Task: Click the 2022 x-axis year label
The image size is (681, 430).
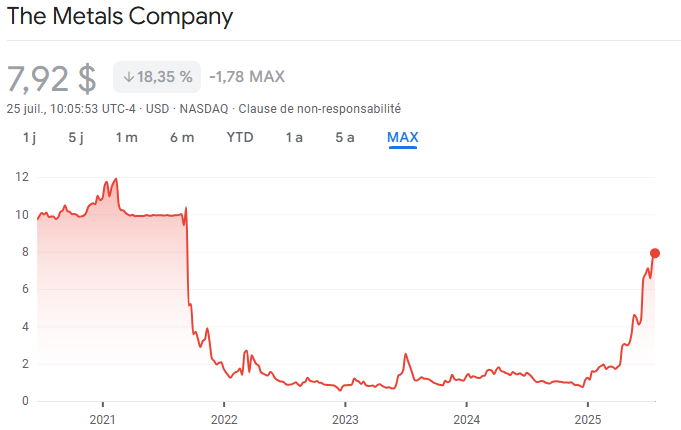Action: 224,419
